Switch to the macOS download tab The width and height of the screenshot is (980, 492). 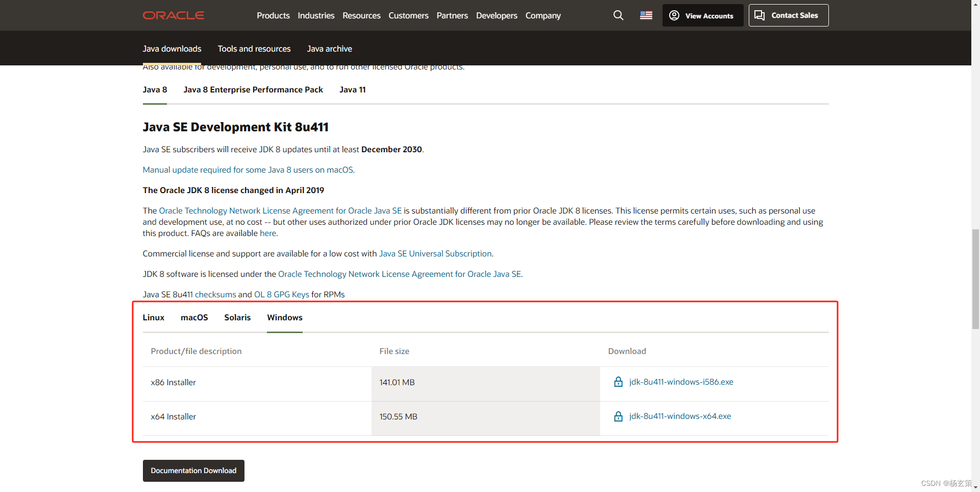(194, 317)
